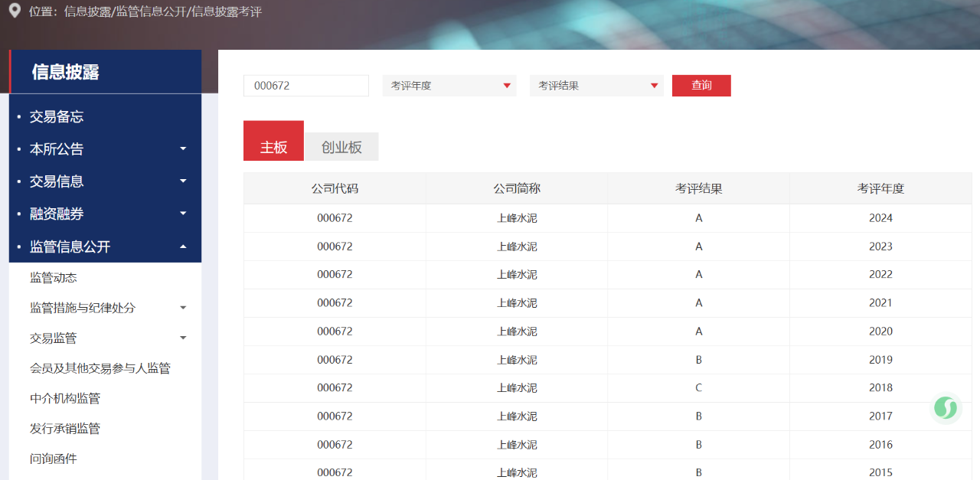The height and width of the screenshot is (480, 980).
Task: Open the 问询函件 sidebar link
Action: coord(54,459)
